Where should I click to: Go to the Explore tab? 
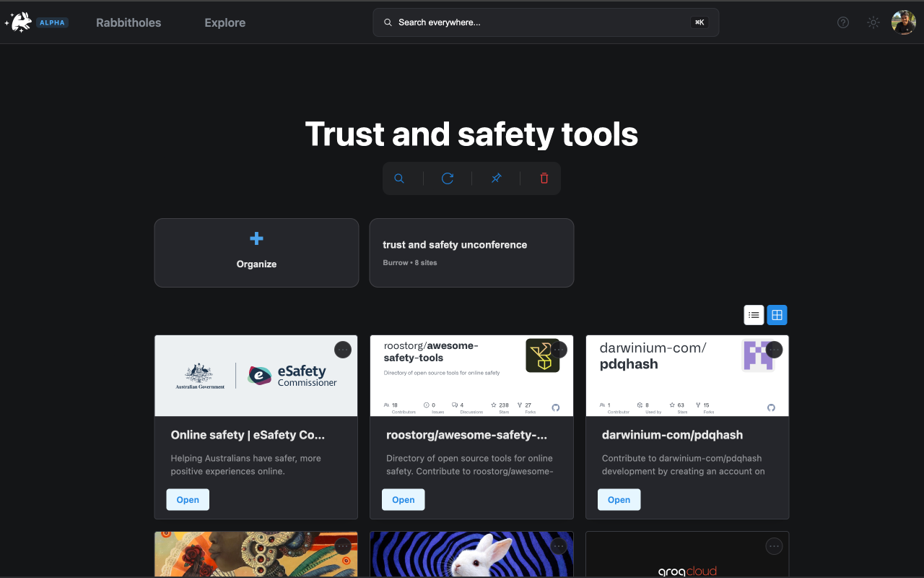(225, 22)
